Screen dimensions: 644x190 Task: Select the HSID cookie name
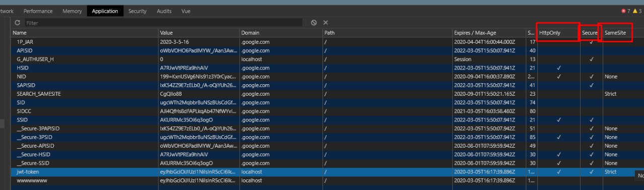point(23,68)
